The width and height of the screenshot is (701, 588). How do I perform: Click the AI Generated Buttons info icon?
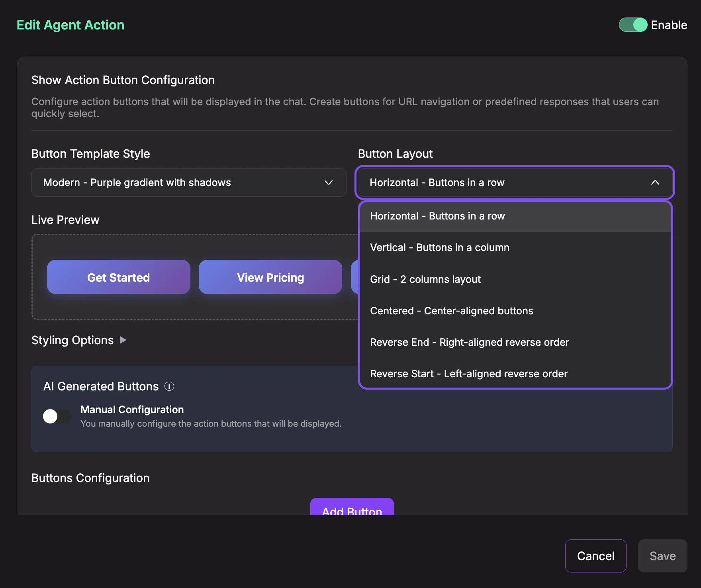[x=169, y=386]
